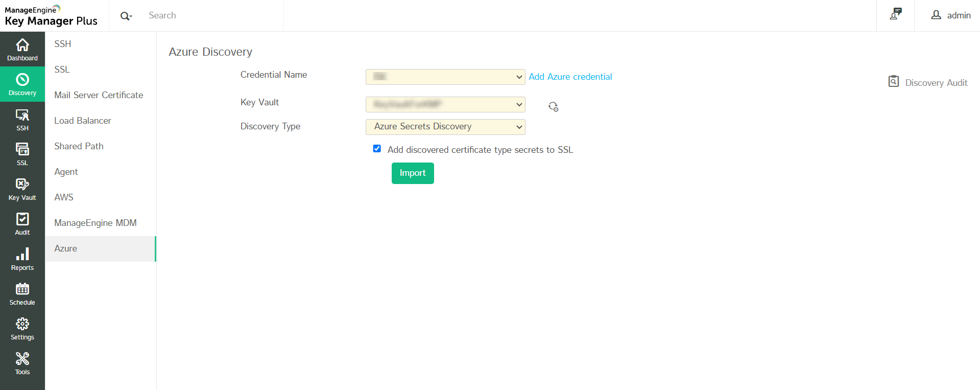Screen dimensions: 980x390
Task: Open the Schedule module
Action: tap(22, 294)
